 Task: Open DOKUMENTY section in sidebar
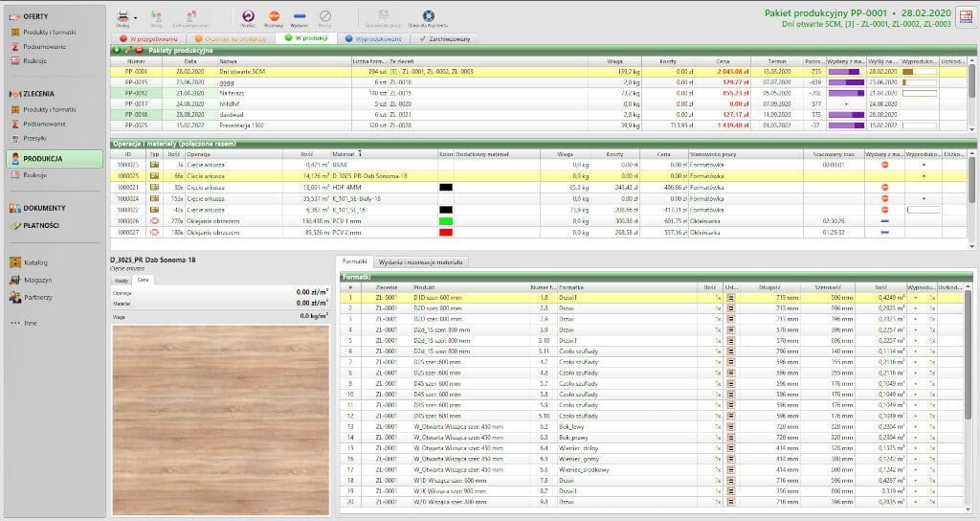click(44, 208)
